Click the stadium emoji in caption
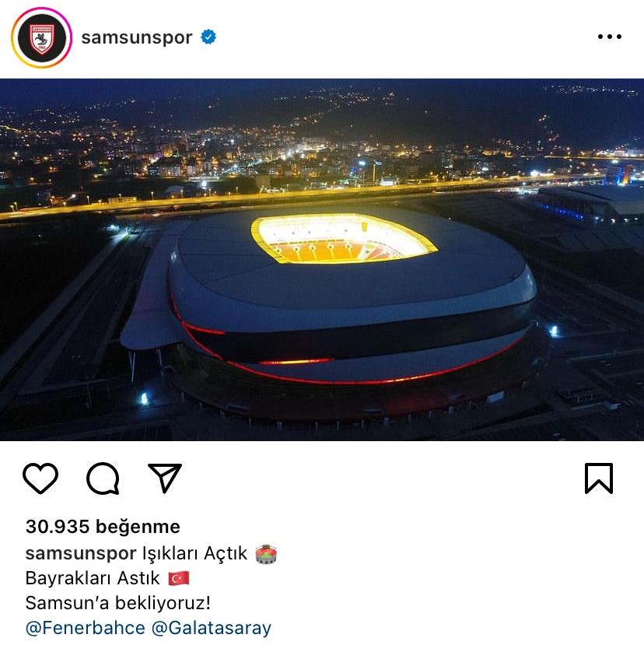 (x=266, y=554)
